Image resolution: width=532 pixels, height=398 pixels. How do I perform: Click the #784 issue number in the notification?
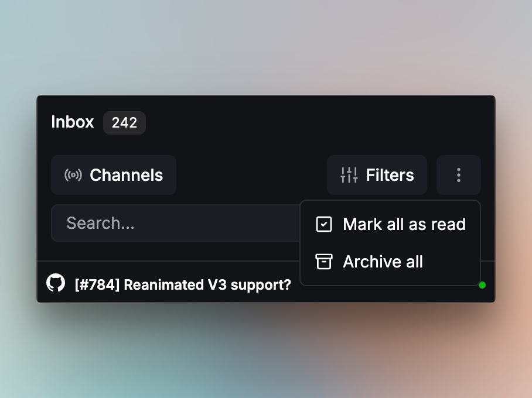pyautogui.click(x=97, y=285)
